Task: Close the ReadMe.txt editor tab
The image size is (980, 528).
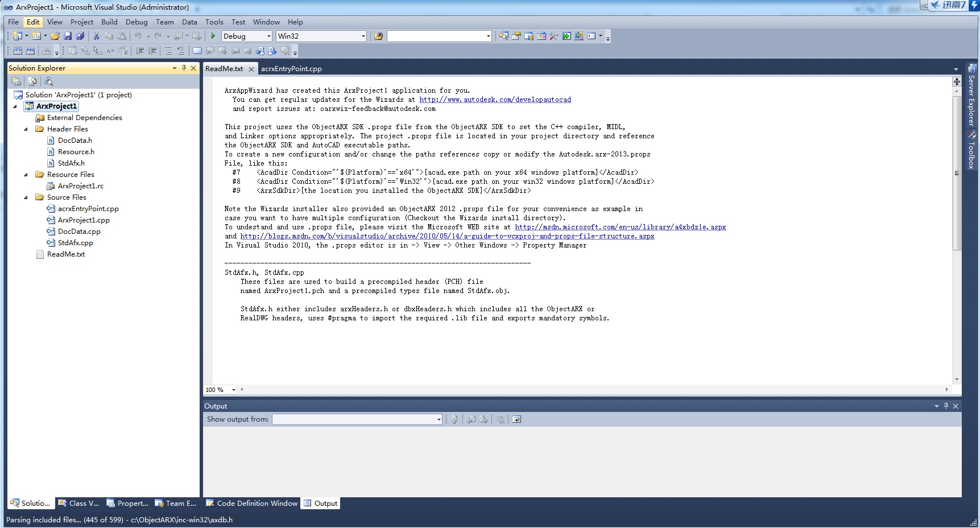Action: coord(251,69)
